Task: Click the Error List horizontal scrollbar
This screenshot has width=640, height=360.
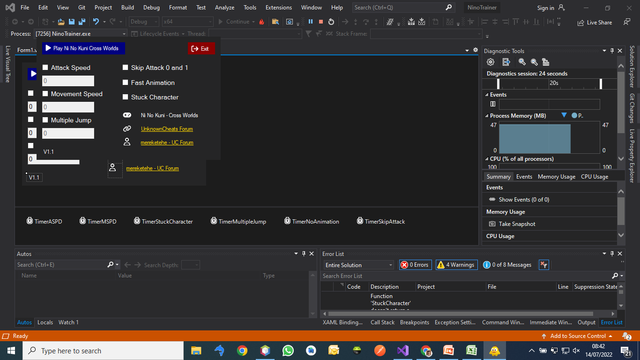Action: [x=460, y=314]
